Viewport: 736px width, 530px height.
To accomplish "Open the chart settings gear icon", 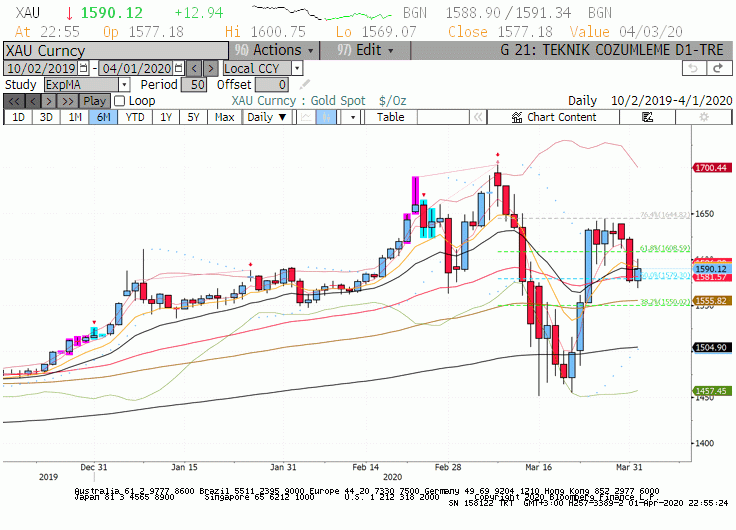I will (704, 117).
